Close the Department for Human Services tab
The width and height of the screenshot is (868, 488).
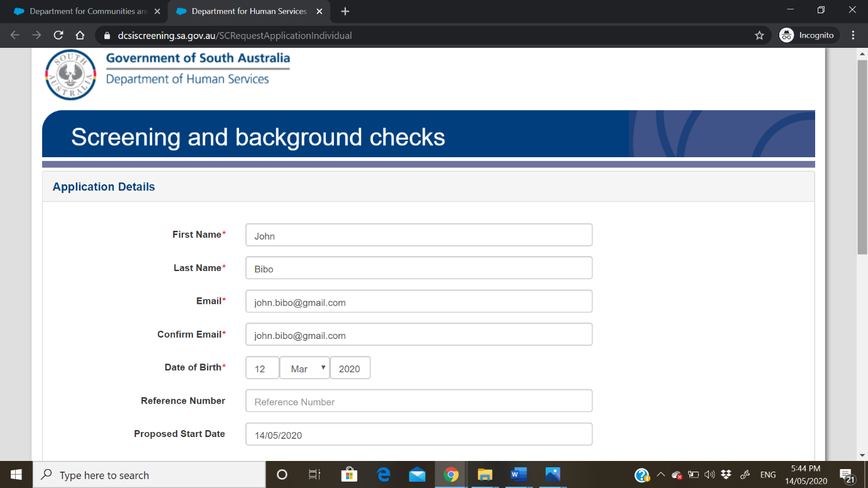pyautogui.click(x=320, y=11)
